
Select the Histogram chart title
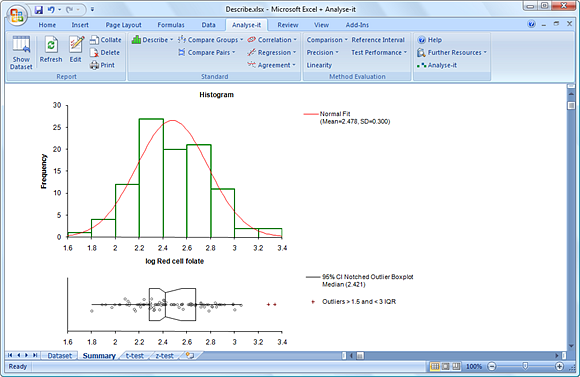click(x=216, y=95)
